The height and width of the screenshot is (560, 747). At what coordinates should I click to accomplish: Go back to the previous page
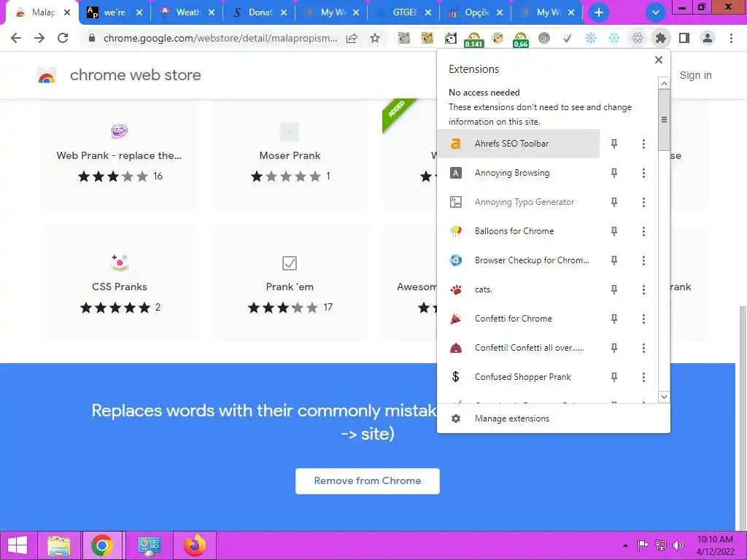(16, 38)
